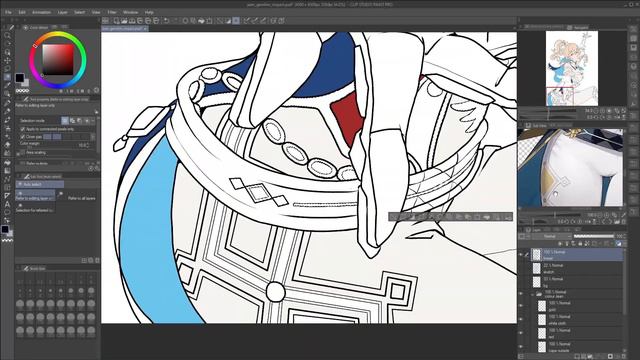The height and width of the screenshot is (360, 640).
Task: Choose the New selection mode icon
Action: (65, 120)
